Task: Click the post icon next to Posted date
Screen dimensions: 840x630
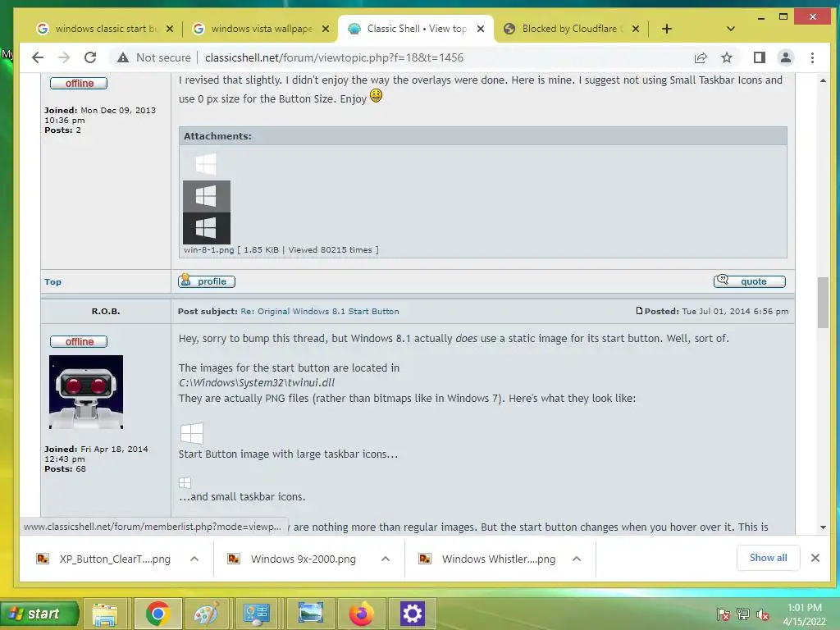Action: click(x=639, y=311)
